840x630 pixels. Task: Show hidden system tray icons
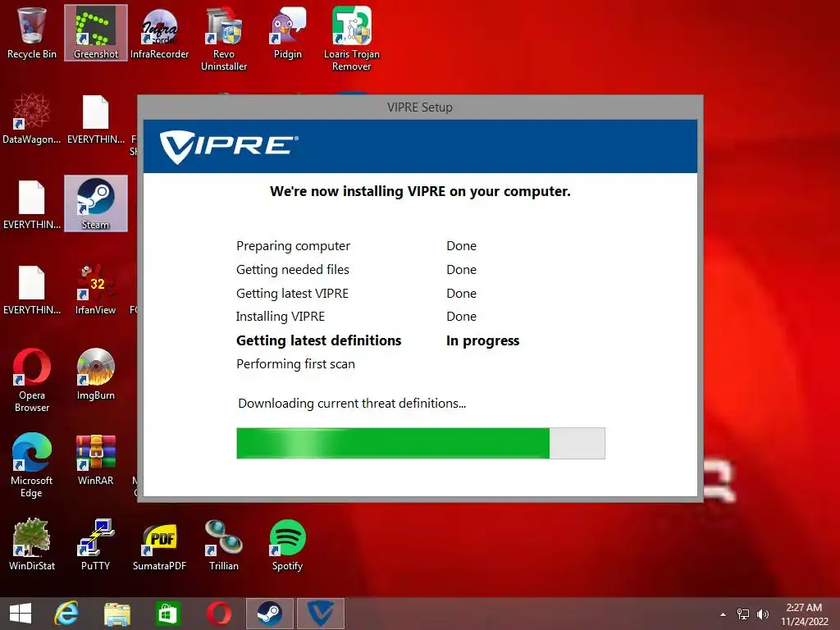pos(724,614)
